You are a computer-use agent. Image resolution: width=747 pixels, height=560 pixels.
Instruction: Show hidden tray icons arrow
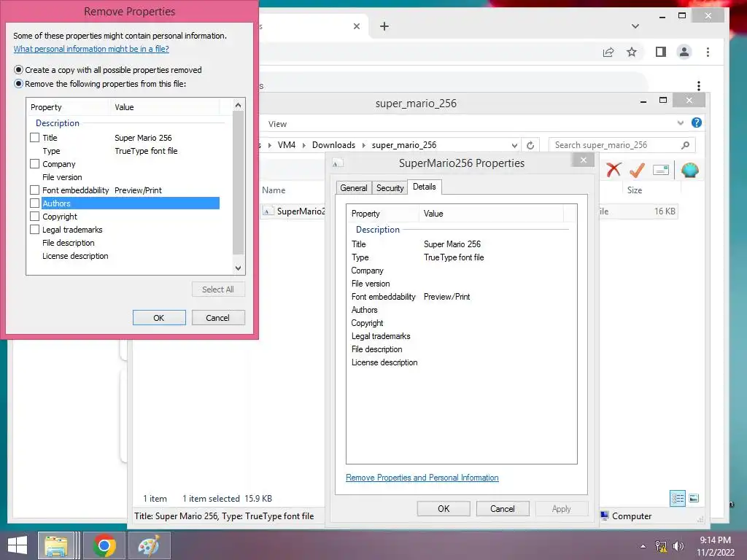pyautogui.click(x=643, y=546)
